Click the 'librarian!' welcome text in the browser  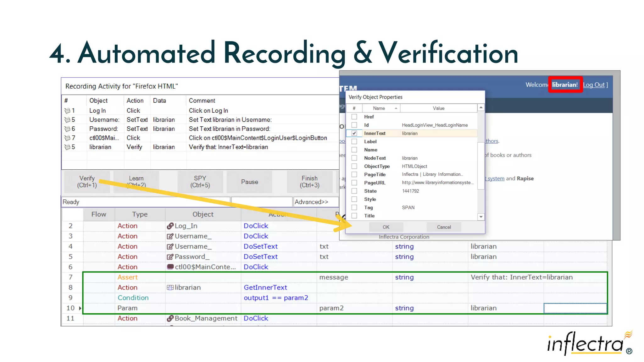click(x=565, y=85)
